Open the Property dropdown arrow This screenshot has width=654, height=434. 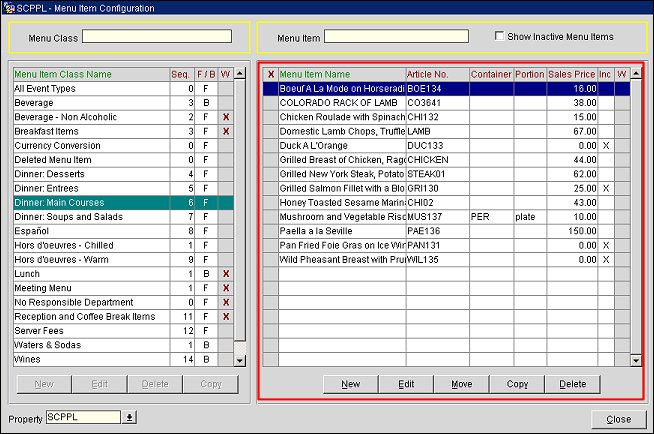(x=129, y=417)
